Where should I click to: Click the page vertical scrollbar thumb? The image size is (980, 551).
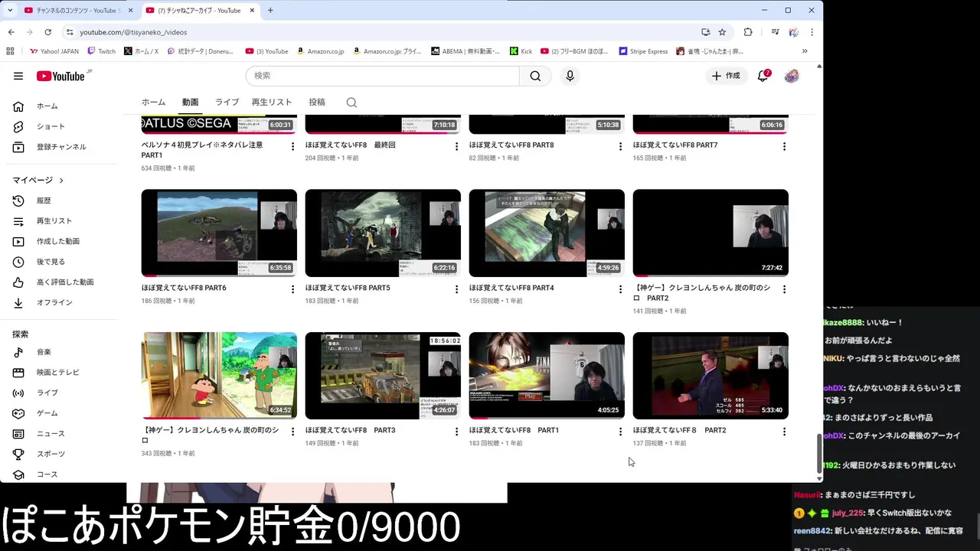point(819,454)
